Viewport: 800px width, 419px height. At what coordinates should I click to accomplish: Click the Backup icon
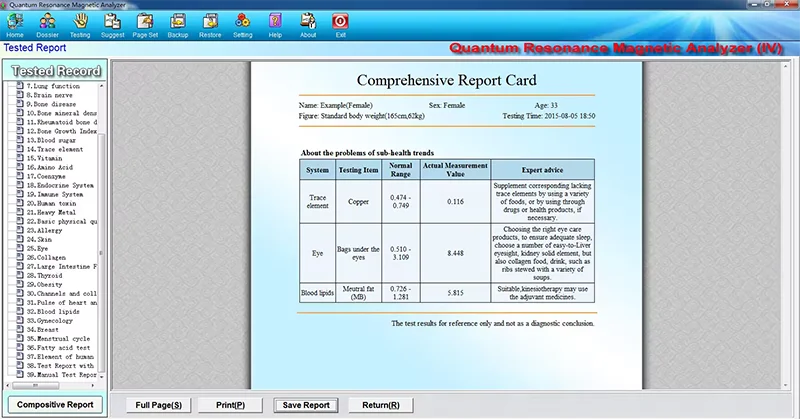178,22
